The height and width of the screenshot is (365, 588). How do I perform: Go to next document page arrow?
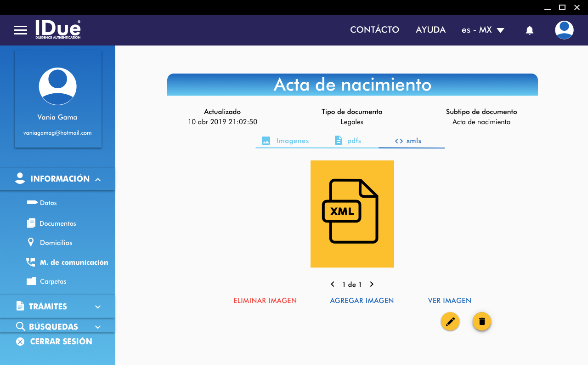372,285
